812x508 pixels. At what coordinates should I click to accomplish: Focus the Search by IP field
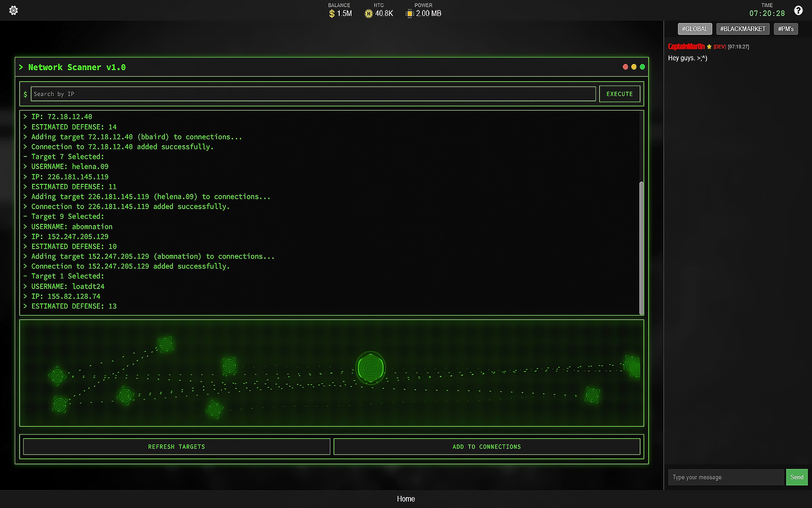[x=313, y=94]
